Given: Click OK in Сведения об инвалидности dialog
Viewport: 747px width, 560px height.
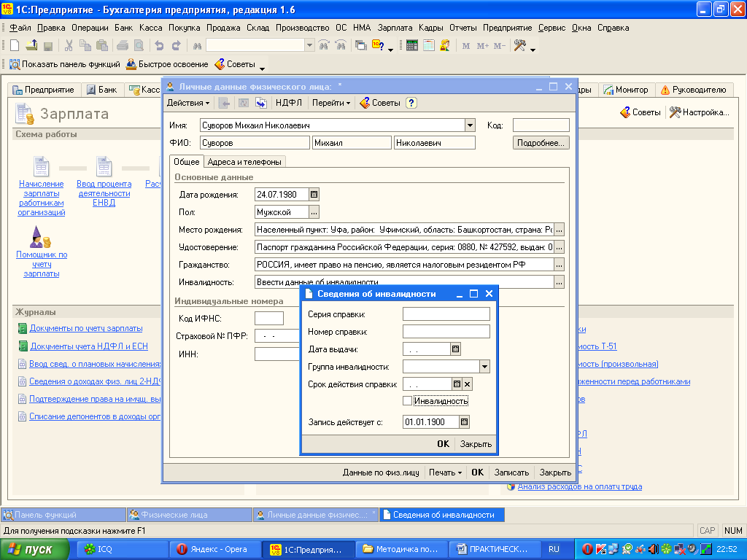Looking at the screenshot, I should tap(443, 444).
